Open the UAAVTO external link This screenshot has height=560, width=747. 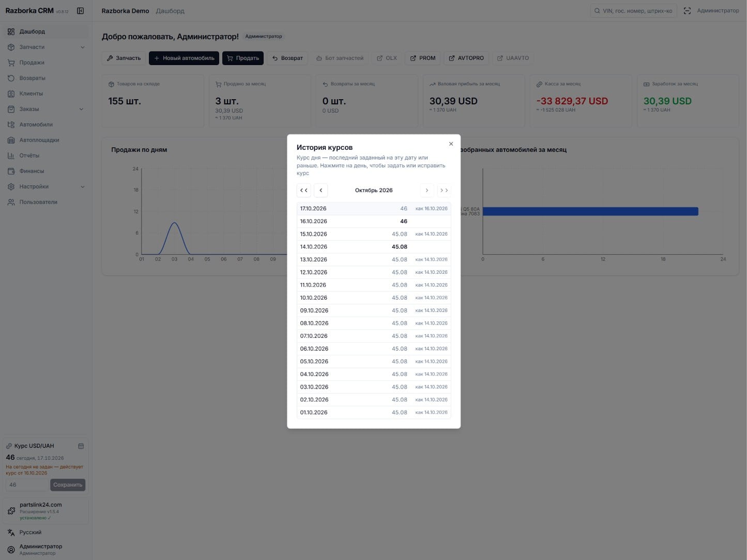click(513, 58)
